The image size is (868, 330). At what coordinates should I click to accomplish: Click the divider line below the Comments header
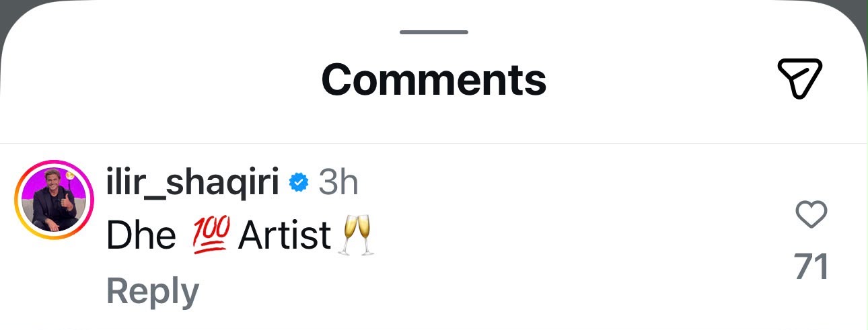[x=434, y=143]
